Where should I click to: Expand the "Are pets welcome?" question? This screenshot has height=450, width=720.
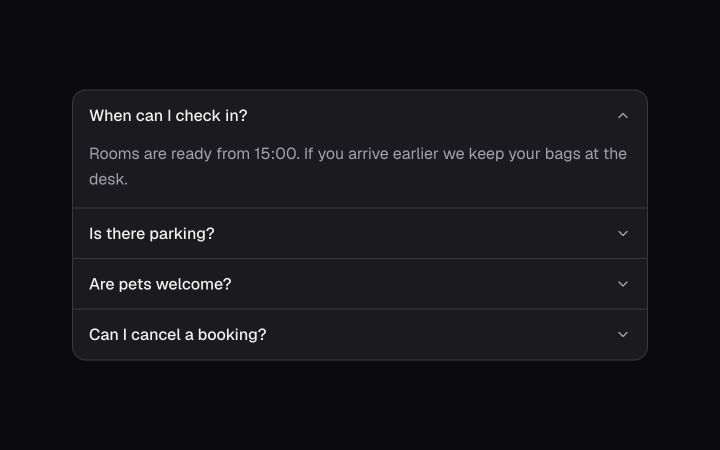(x=360, y=284)
